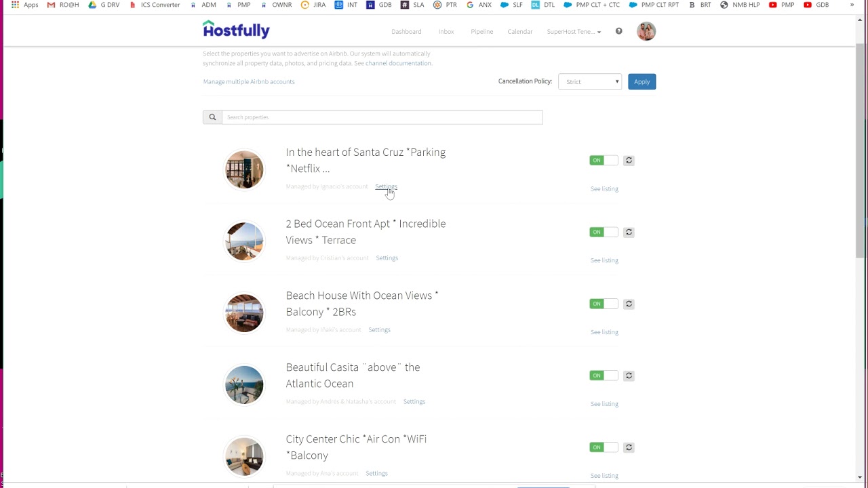Image resolution: width=868 pixels, height=488 pixels.
Task: Refresh sync for Santa Cruz Parking listing
Action: pyautogui.click(x=629, y=161)
